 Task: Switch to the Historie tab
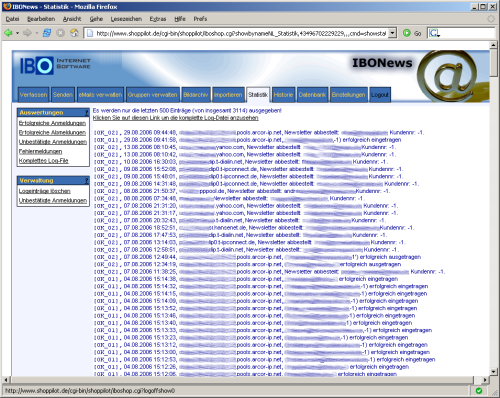(x=283, y=95)
